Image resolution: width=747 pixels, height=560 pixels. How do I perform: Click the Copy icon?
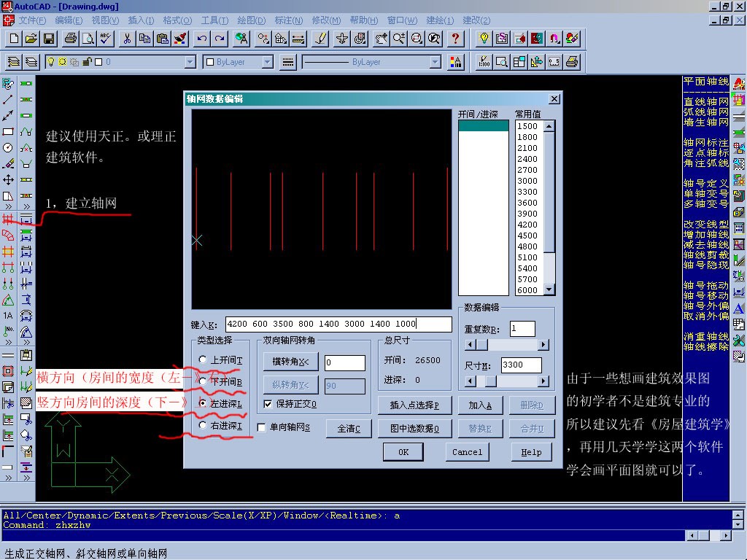(x=145, y=39)
